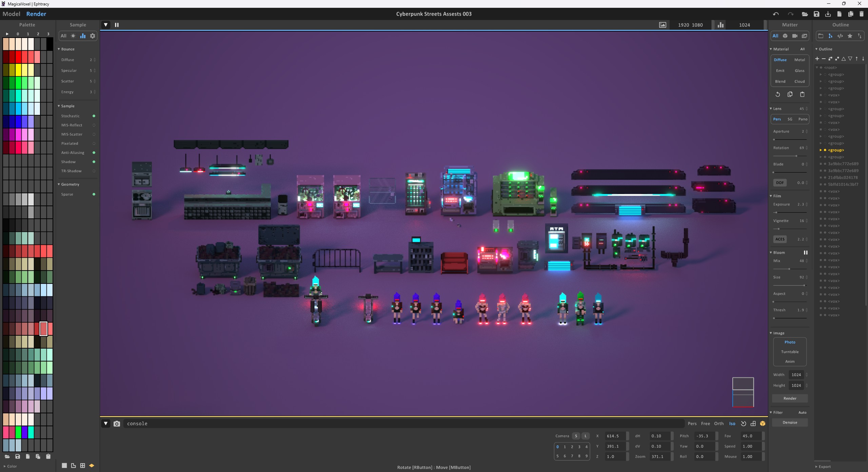Image resolution: width=868 pixels, height=472 pixels.
Task: Adjust the Bloom Mix slider
Action: pos(789,269)
